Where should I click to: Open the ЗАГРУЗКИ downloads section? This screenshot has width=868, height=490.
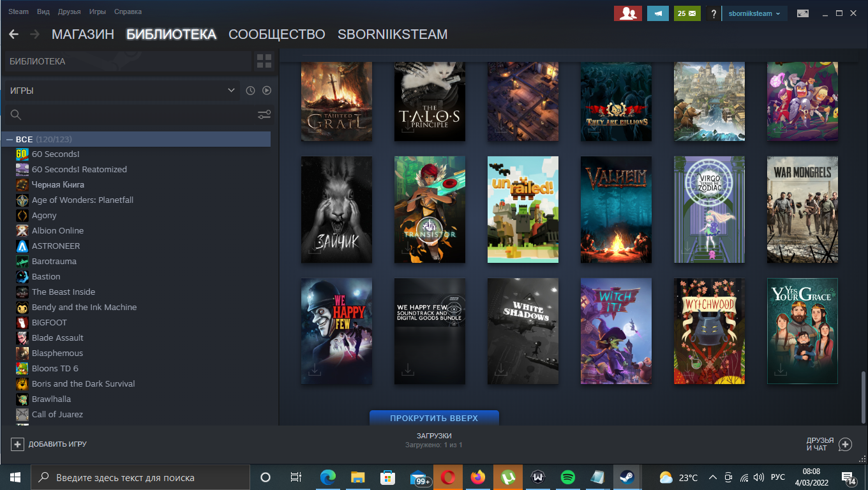434,440
